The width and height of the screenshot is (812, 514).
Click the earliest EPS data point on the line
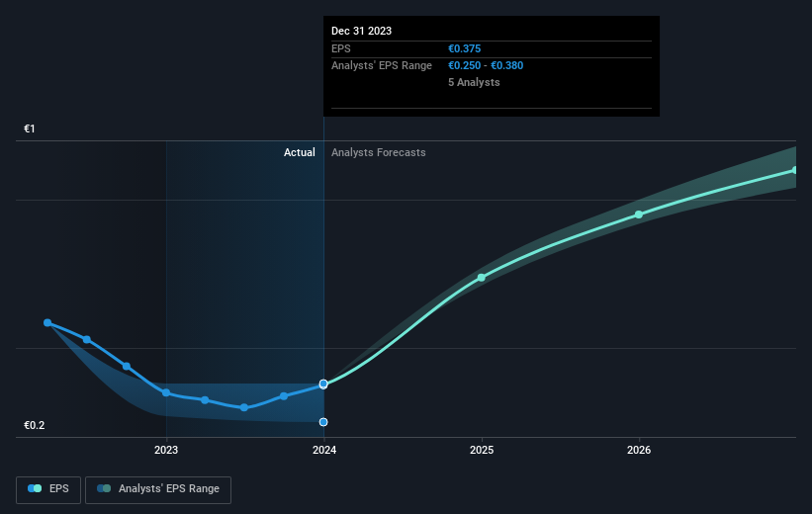[47, 323]
